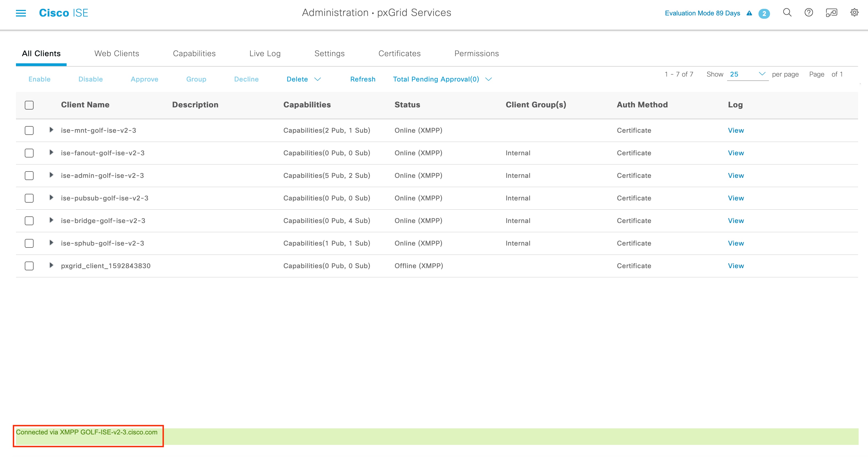Click the Enable button
Screen dimensions: 868x457
39,79
